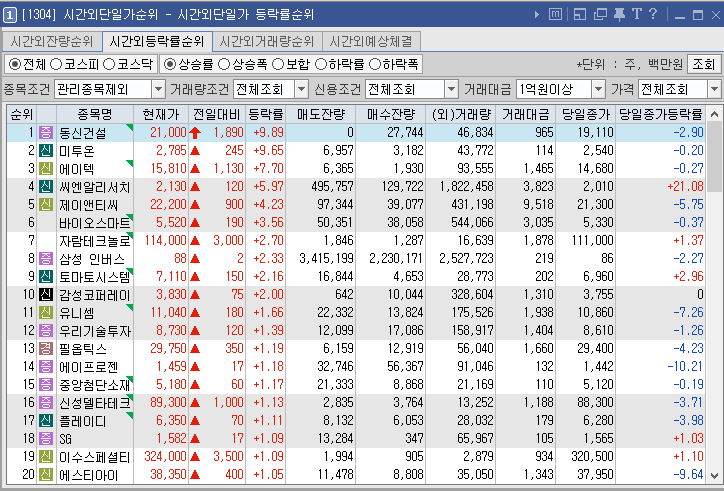Image resolution: width=724 pixels, height=491 pixels.
Task: Switch to the 시간외잔량순위 tab
Action: pyautogui.click(x=52, y=42)
